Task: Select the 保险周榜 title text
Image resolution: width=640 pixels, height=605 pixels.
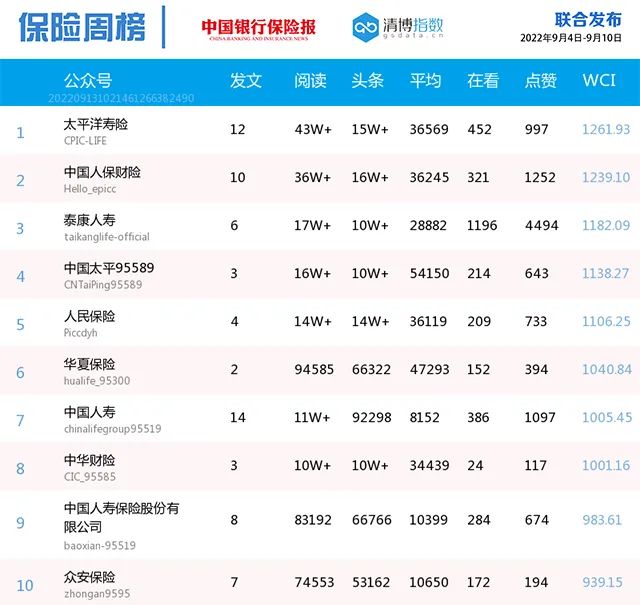Action: 82,27
